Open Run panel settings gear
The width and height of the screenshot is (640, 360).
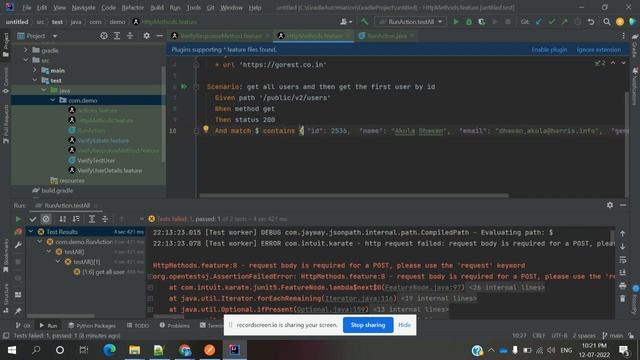610,205
